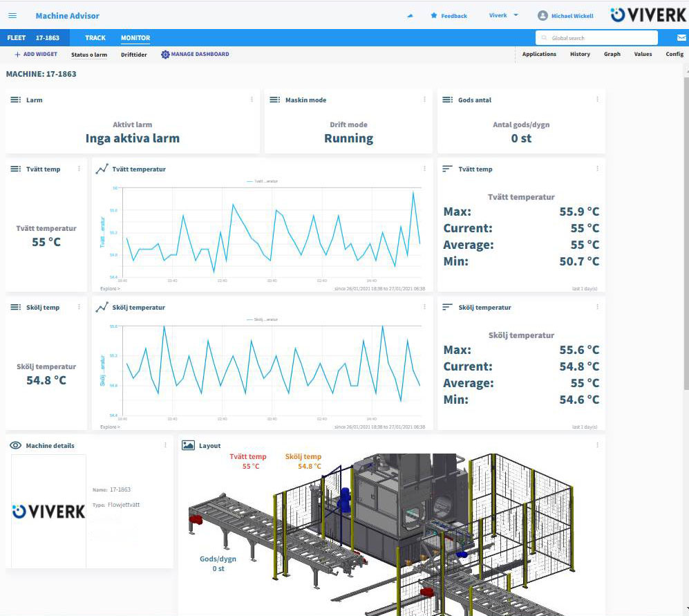Switch to the Track tab
The width and height of the screenshot is (689, 616).
pyautogui.click(x=95, y=38)
